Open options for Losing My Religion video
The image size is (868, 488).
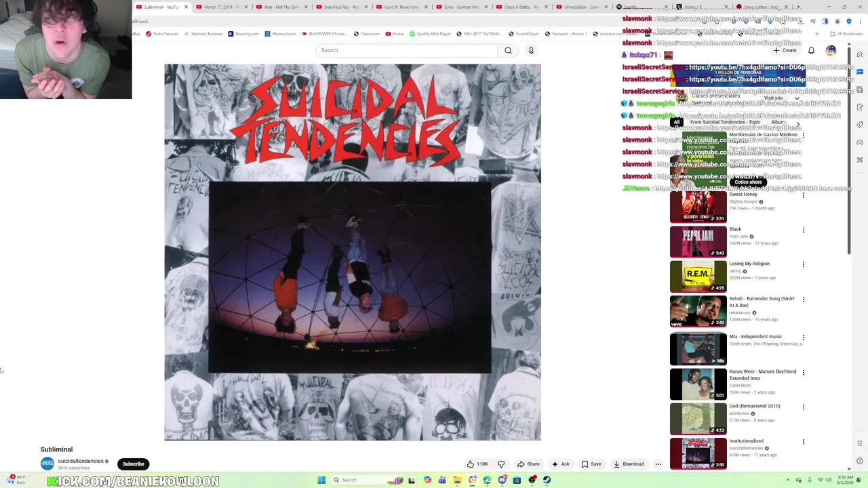(804, 265)
